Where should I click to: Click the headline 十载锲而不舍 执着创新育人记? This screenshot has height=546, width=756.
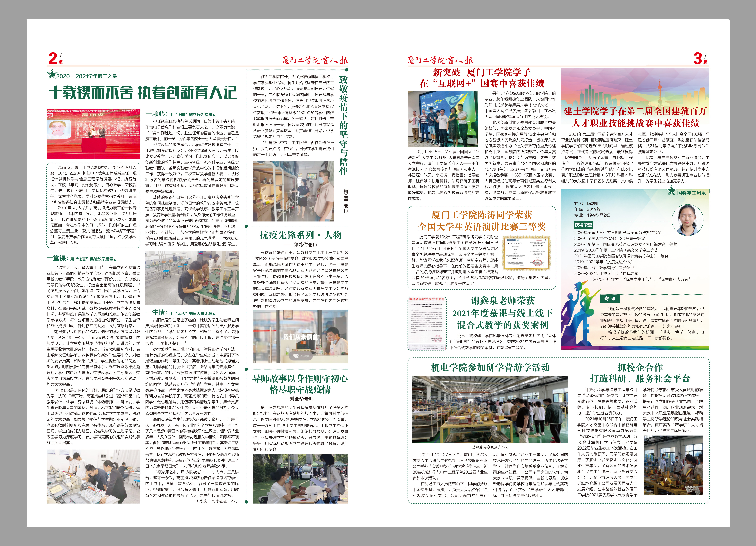[143, 92]
